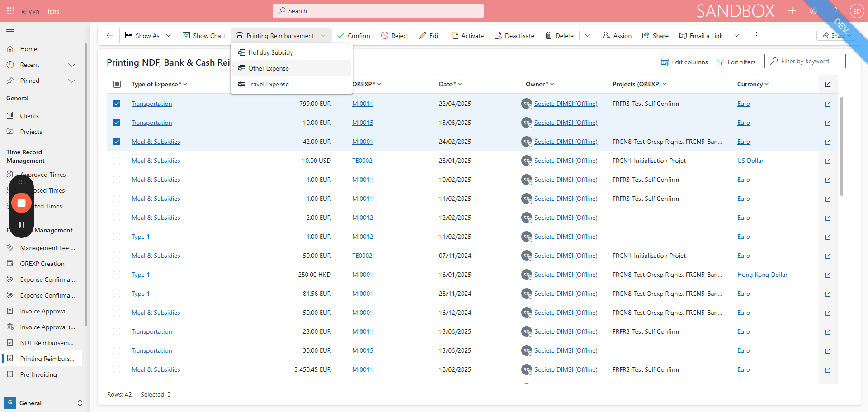Click the Filter by keyword field

[805, 61]
